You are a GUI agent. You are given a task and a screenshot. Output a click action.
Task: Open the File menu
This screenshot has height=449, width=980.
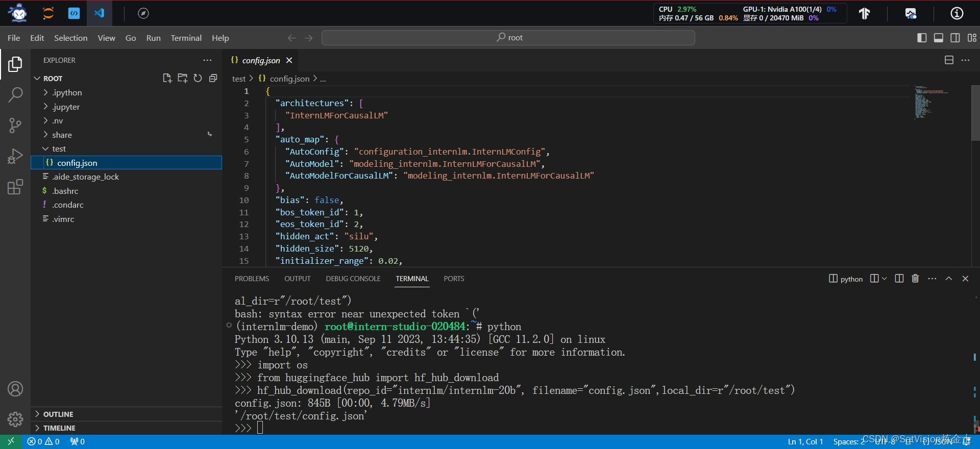(x=14, y=38)
